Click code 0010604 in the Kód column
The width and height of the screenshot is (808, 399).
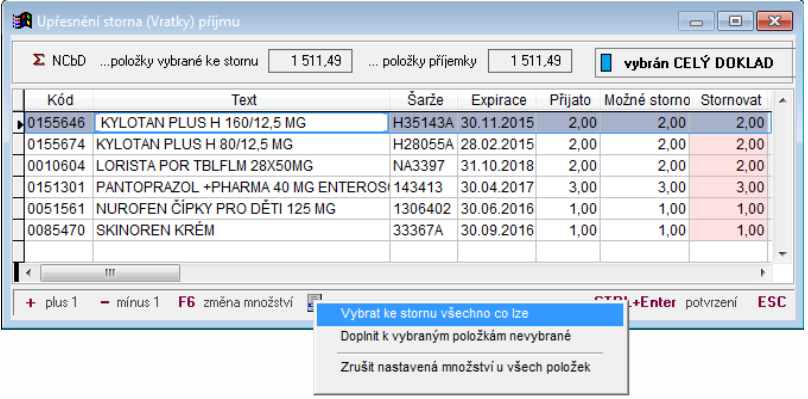[x=60, y=166]
